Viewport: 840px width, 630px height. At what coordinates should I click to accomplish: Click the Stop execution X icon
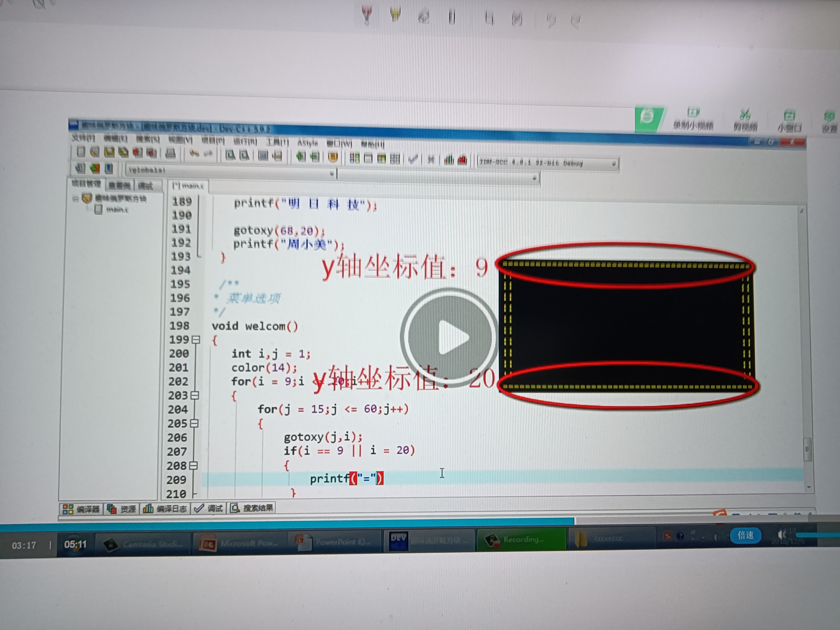(431, 160)
